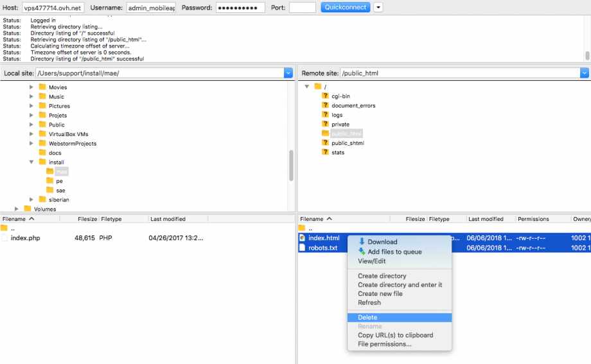Expand the Movies folder in local tree
Viewport: 591px width, 364px height.
[x=31, y=87]
